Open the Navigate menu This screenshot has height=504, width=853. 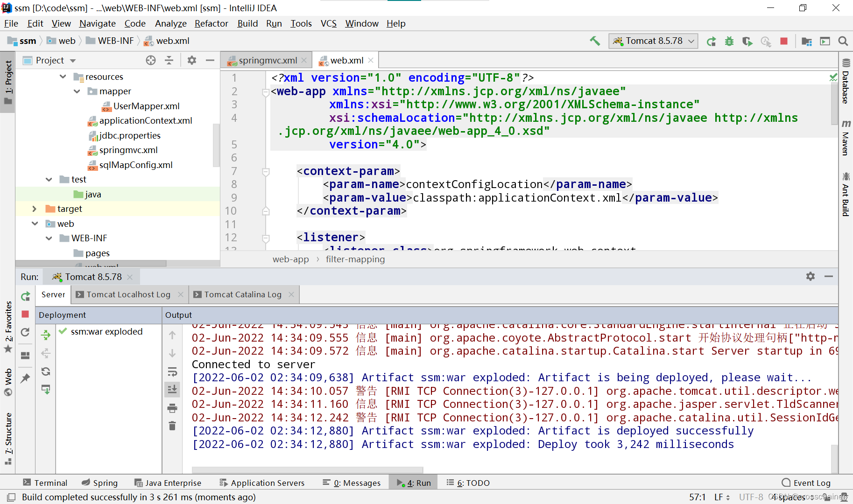coord(97,24)
